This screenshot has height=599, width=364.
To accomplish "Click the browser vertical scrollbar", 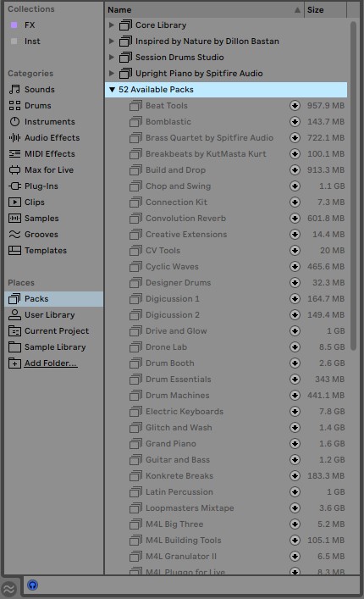I will coord(353,186).
